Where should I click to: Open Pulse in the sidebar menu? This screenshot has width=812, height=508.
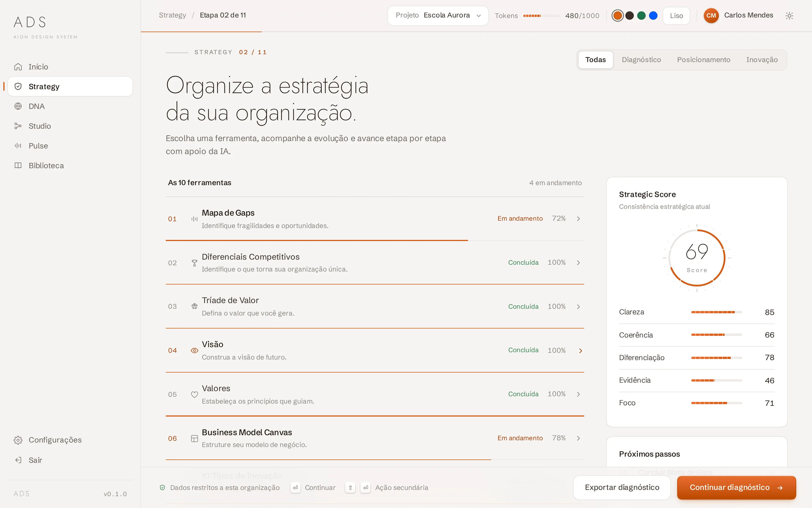pyautogui.click(x=70, y=146)
